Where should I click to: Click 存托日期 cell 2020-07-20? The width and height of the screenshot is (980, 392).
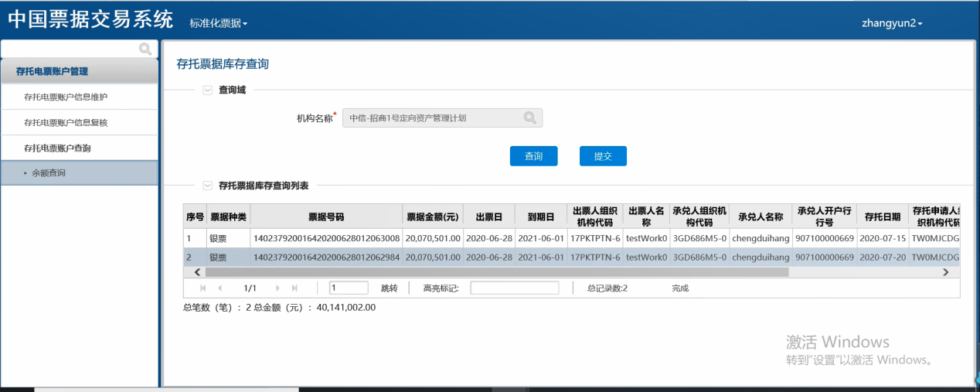(x=883, y=257)
